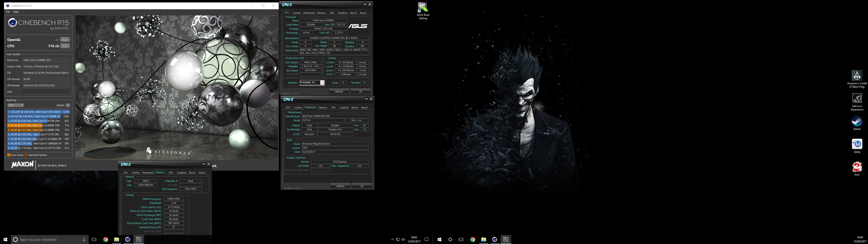868x244 pixels.
Task: Click OK in the CPU-Z Mainboard window
Action: click(x=362, y=186)
